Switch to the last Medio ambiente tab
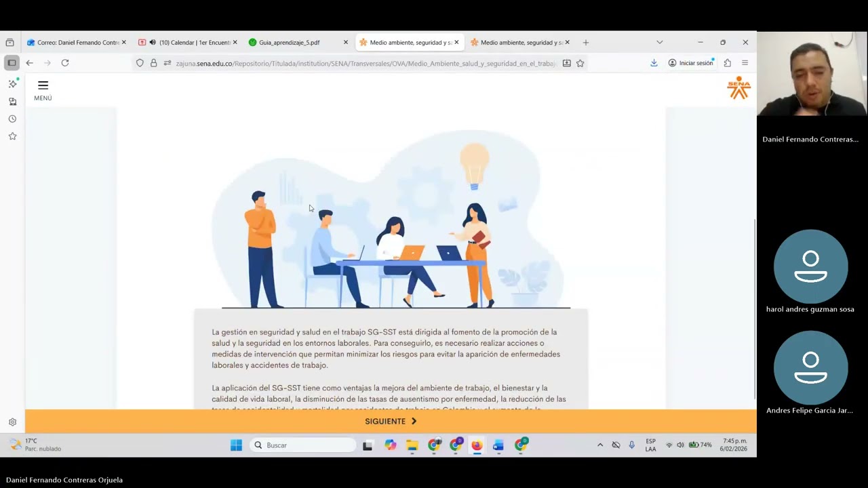The image size is (868, 488). [x=520, y=42]
